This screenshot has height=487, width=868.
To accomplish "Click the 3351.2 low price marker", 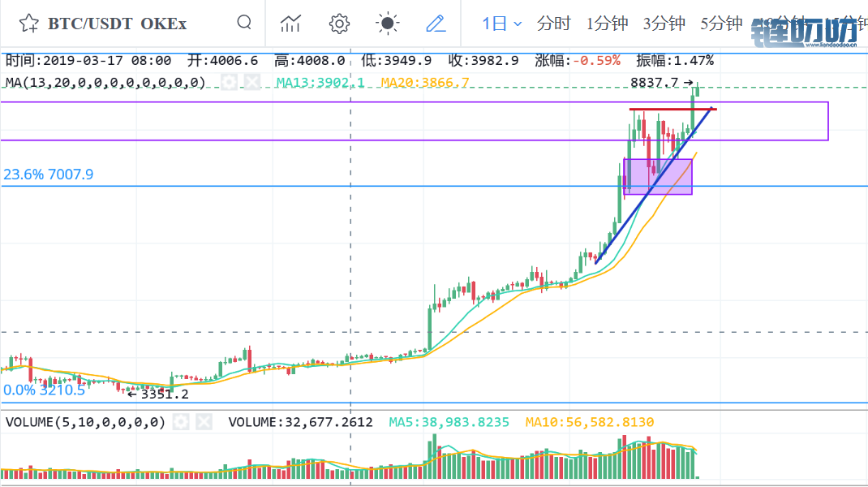I will 157,394.
